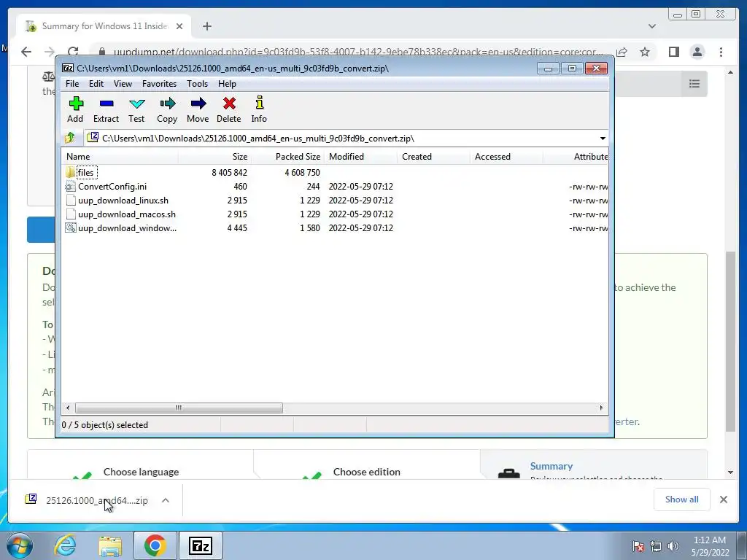The width and height of the screenshot is (747, 560).
Task: Sort by Accessed column header
Action: 506,157
